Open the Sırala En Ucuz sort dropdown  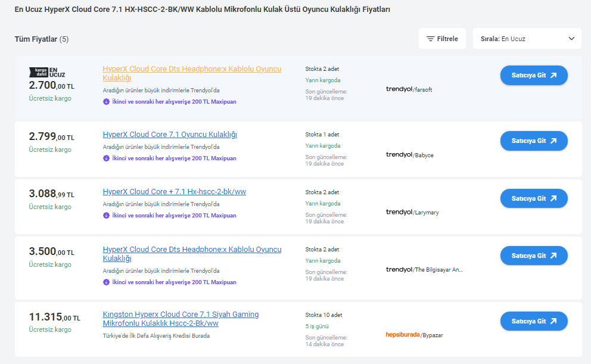pyautogui.click(x=527, y=39)
